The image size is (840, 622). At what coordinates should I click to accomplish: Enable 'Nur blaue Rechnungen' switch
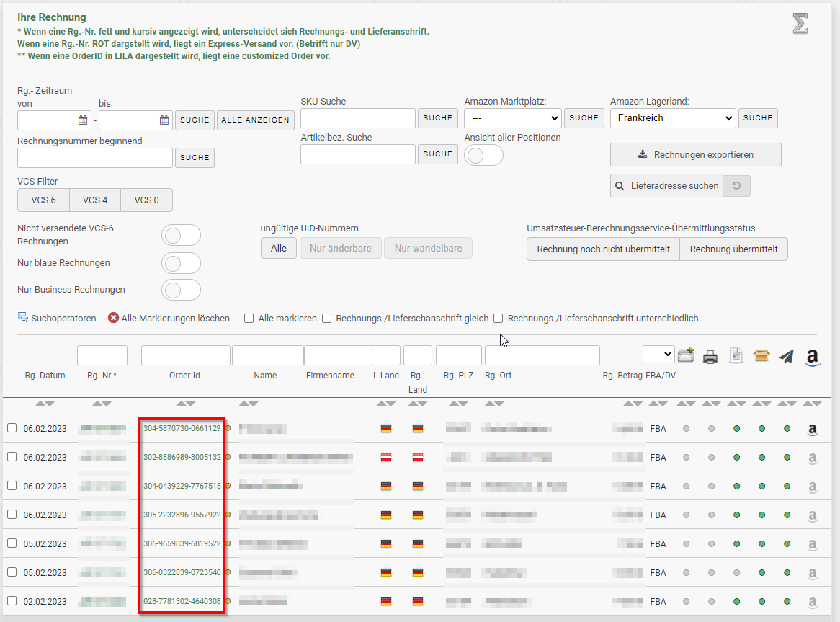coord(181,263)
